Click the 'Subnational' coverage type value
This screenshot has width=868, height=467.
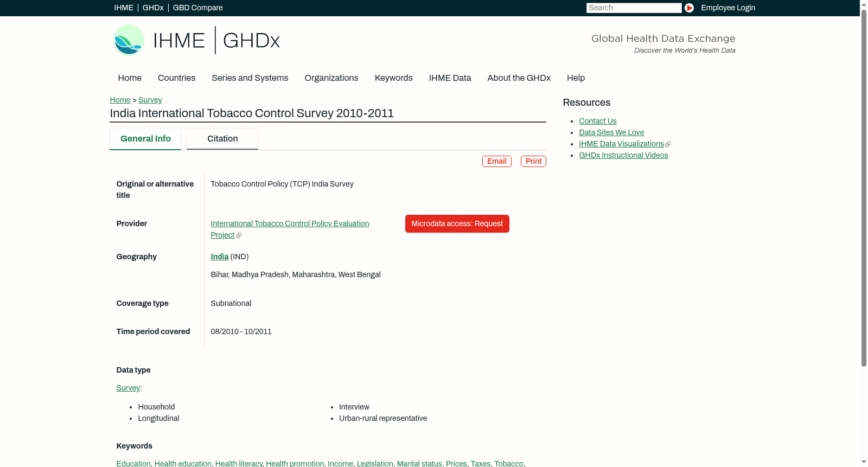click(x=231, y=303)
